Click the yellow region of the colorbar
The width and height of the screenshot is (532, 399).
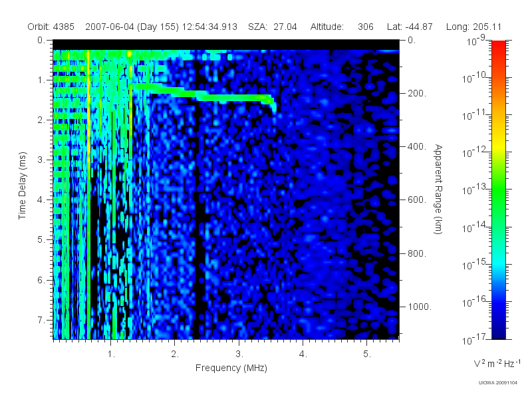[498, 146]
